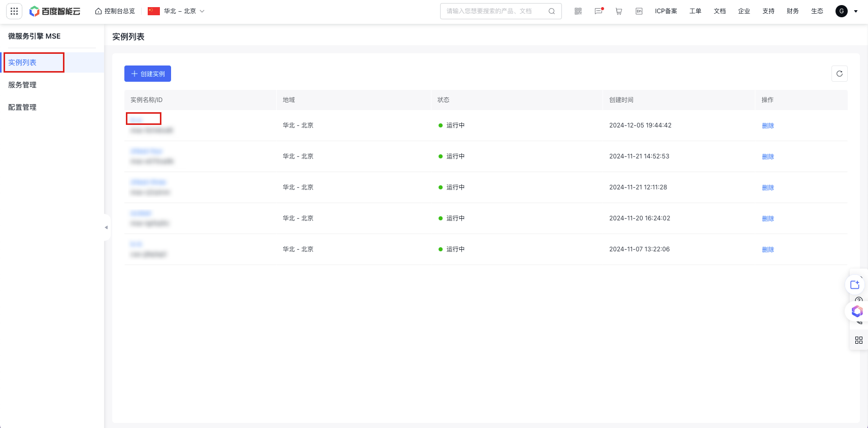Screen dimensions: 868x428
Task: Open 企业 menu item
Action: [x=744, y=11]
